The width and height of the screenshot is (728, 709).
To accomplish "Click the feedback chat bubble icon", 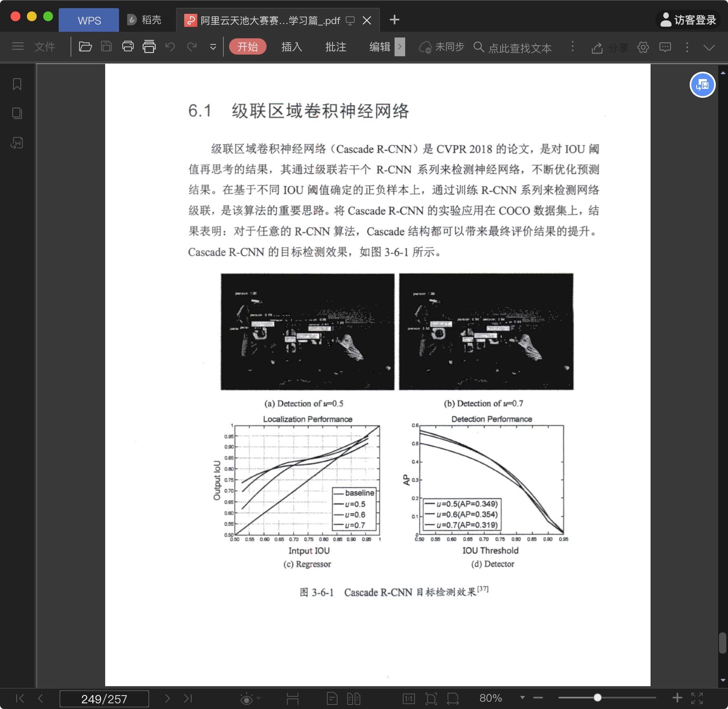I will (x=665, y=47).
